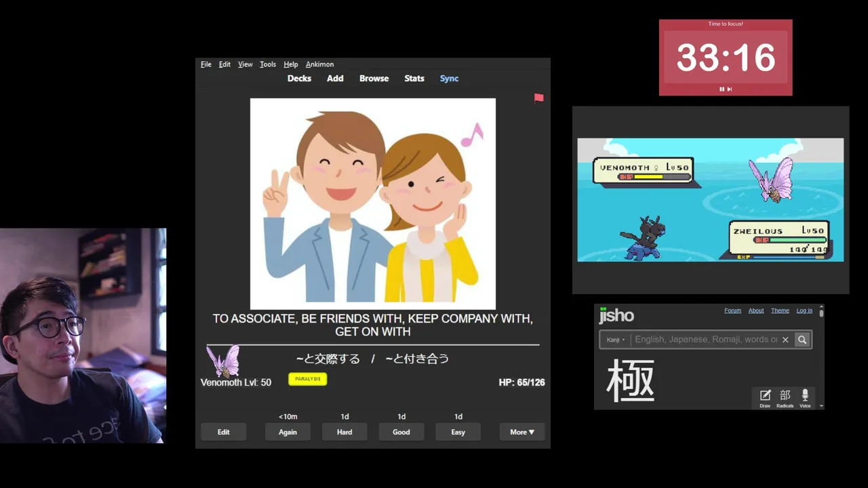868x488 pixels.
Task: Click Add in Anki toolbar
Action: tap(335, 79)
